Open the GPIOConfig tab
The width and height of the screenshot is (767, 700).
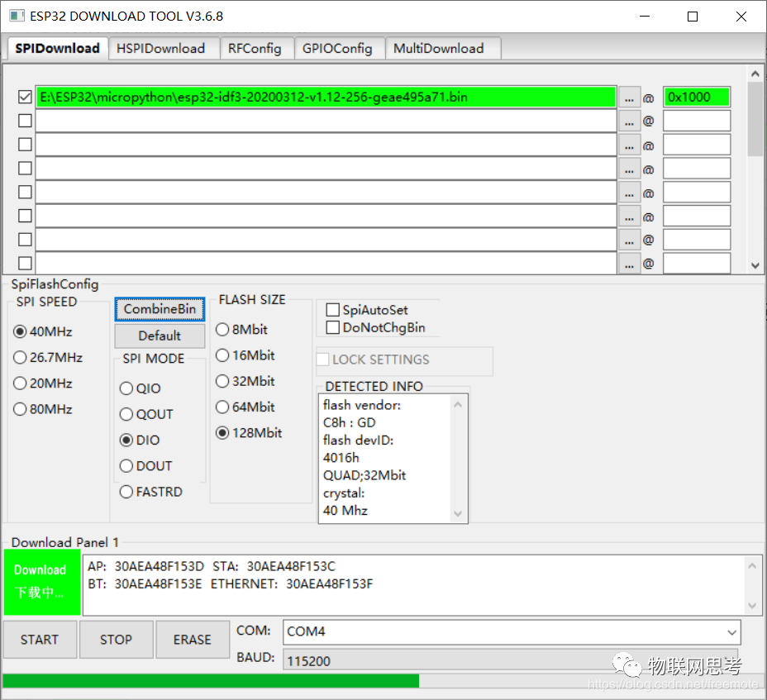[338, 49]
